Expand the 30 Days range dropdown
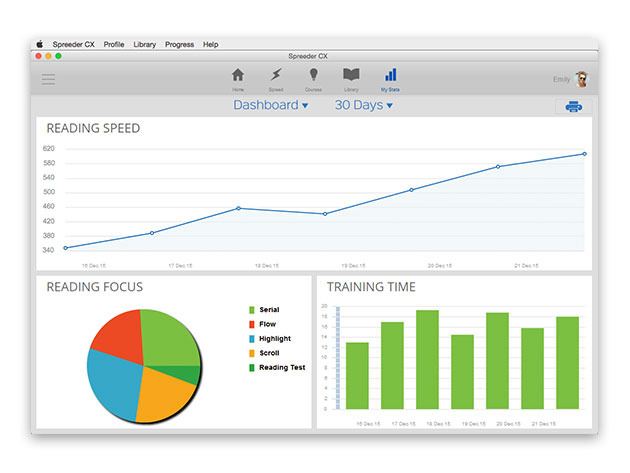 click(364, 105)
